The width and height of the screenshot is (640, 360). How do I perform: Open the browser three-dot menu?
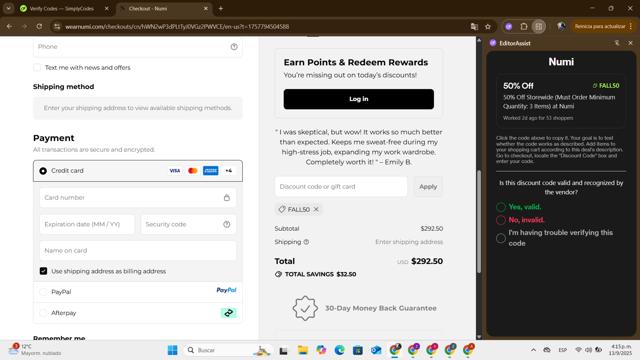click(631, 27)
